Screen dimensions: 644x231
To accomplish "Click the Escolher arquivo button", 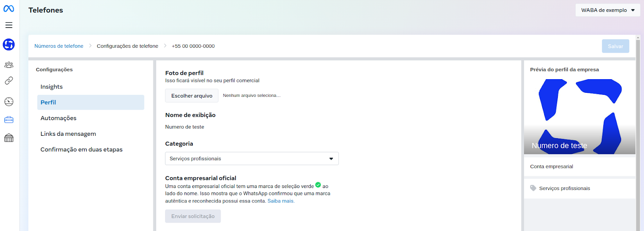I will click(x=192, y=96).
